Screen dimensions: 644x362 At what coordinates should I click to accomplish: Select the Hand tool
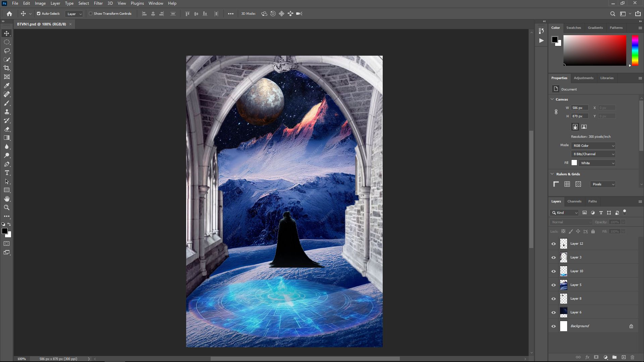(x=7, y=199)
